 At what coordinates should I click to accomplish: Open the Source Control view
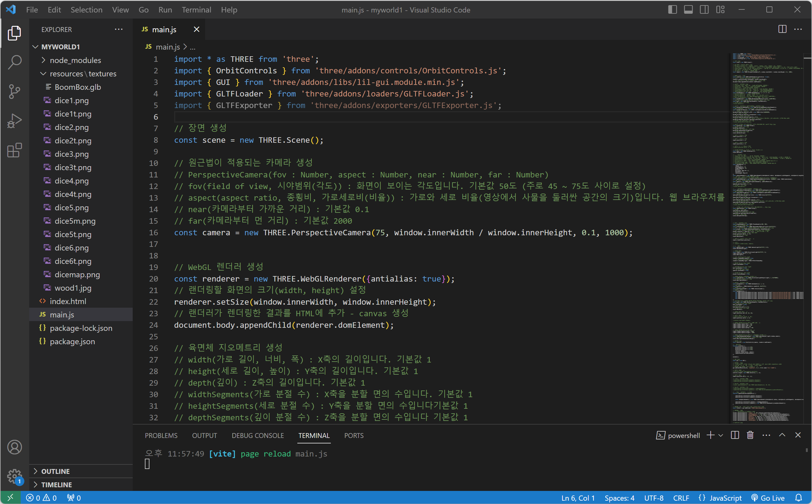pos(14,91)
